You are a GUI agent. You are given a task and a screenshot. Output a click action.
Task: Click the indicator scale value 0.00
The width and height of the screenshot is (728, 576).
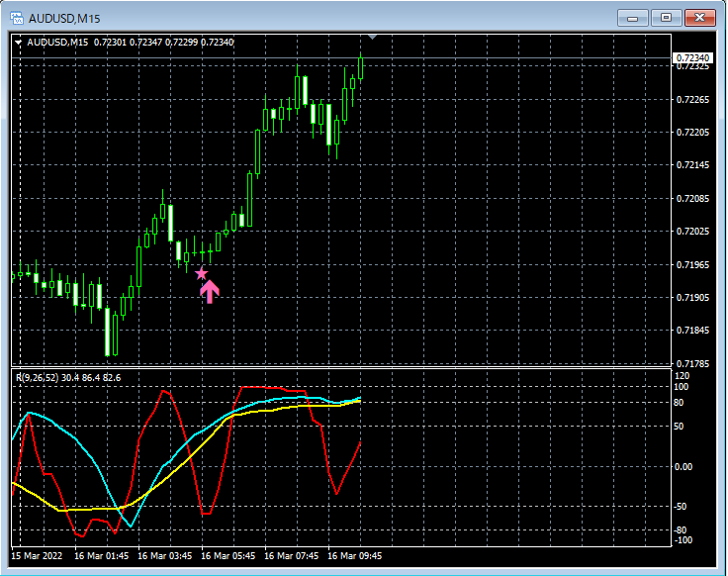(682, 466)
